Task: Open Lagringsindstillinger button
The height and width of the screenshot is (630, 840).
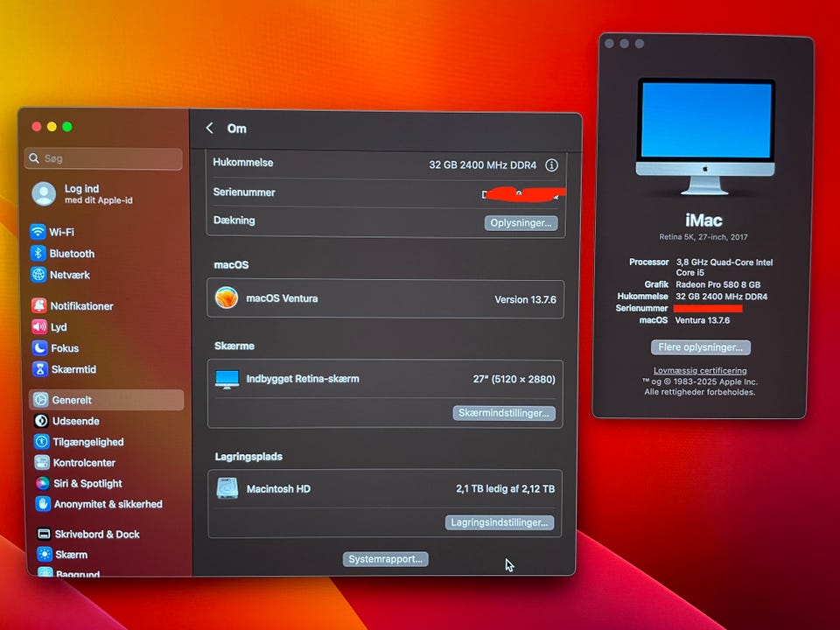Action: 500,522
